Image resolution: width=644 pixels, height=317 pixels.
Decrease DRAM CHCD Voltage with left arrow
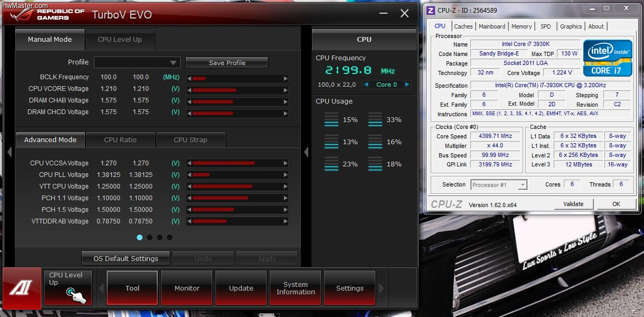tap(190, 114)
